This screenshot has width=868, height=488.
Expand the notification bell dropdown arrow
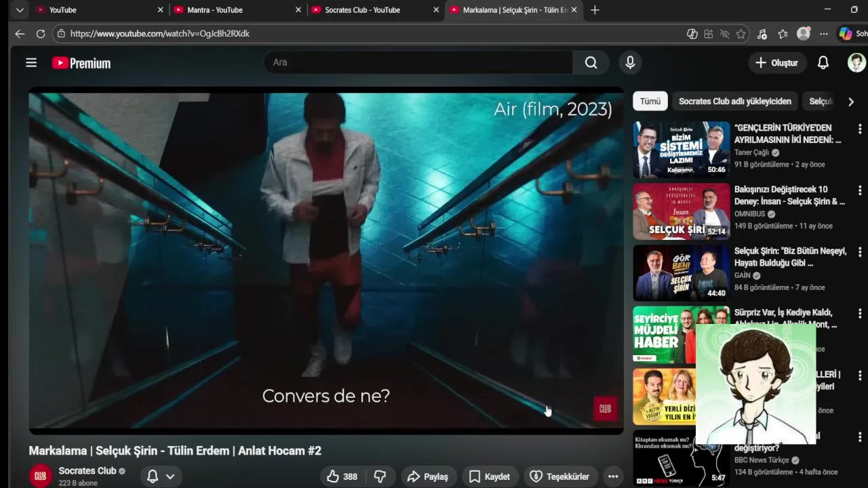(x=170, y=476)
